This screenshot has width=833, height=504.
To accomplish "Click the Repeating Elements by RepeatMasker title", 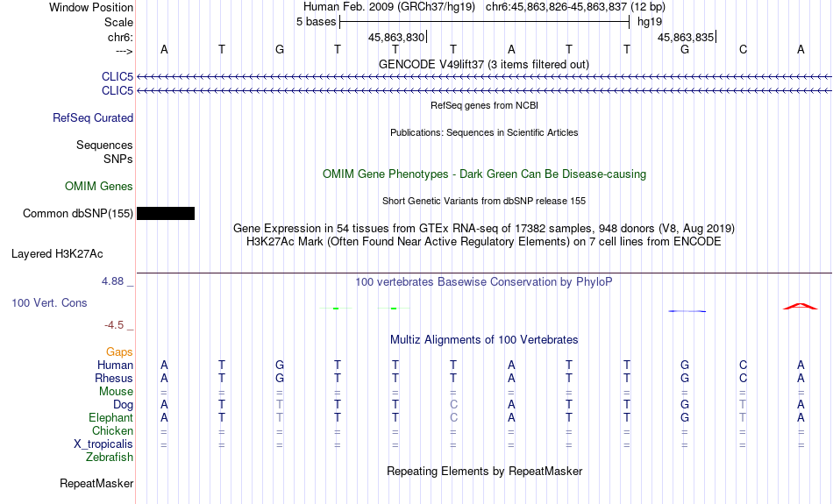I will tap(485, 471).
